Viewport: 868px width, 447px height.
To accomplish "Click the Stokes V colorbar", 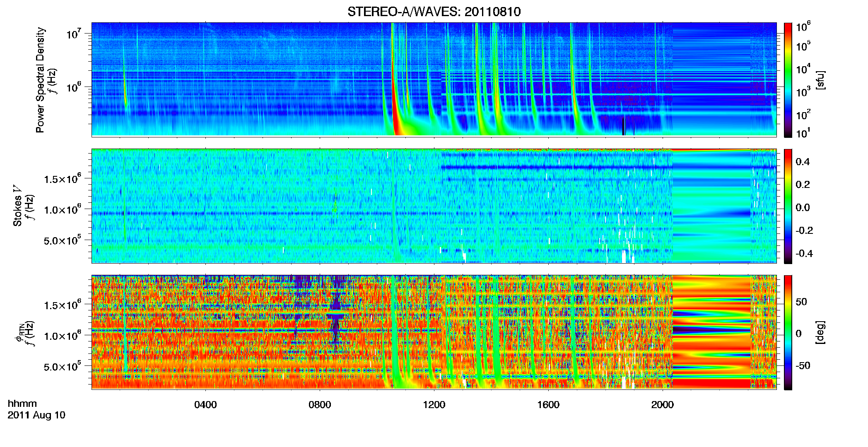I will coord(788,206).
